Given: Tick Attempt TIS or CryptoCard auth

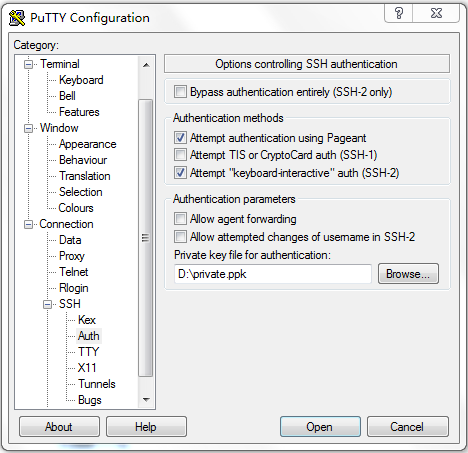Looking at the screenshot, I should [180, 155].
